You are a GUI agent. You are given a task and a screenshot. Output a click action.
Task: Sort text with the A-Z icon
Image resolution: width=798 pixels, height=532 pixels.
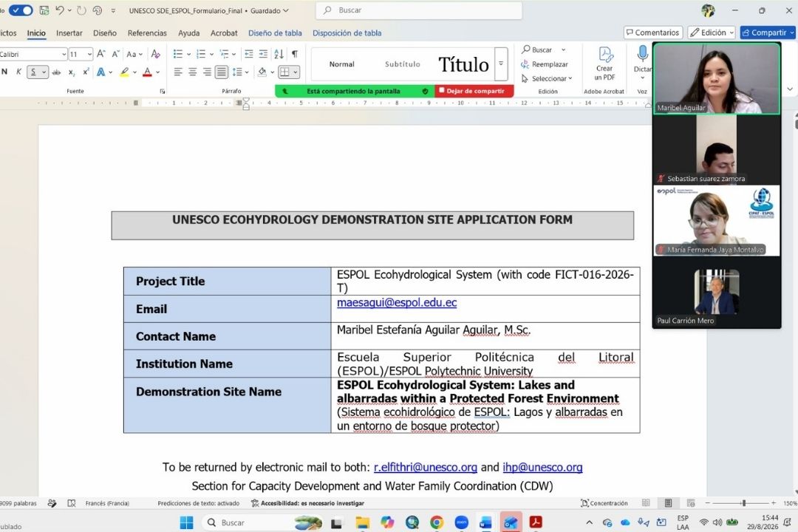[279, 54]
